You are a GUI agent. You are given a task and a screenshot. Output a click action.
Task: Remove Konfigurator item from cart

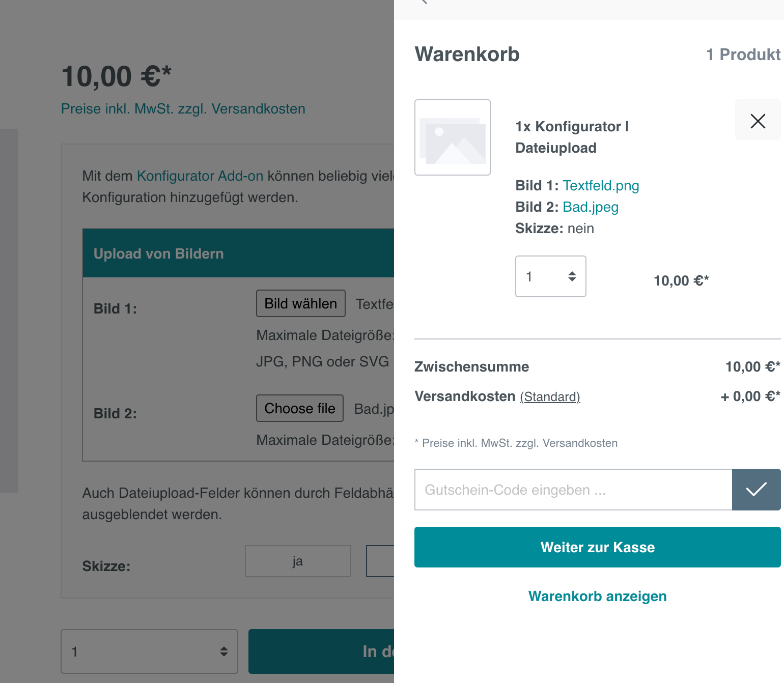pyautogui.click(x=758, y=120)
